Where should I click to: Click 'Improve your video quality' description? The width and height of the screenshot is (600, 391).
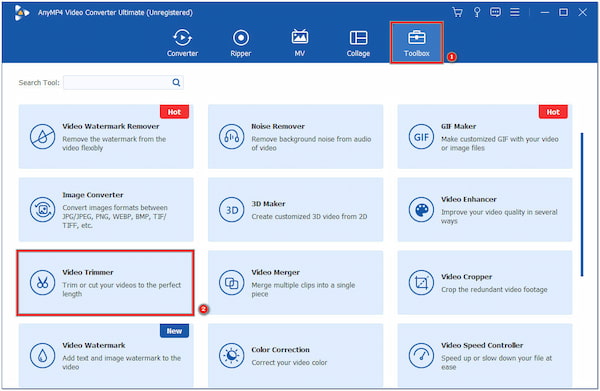point(499,217)
